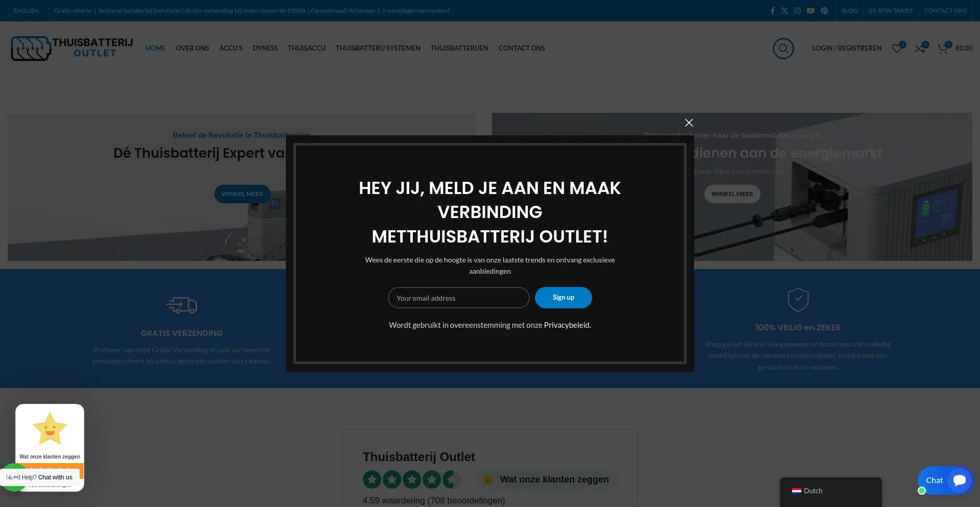Open the YouTube channel icon
Viewport: 980px width, 507px height.
click(x=811, y=11)
